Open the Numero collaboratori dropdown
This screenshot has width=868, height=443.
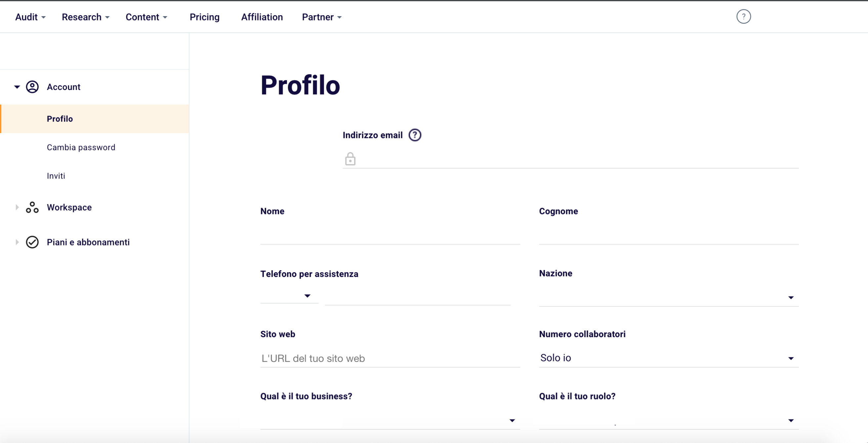point(669,358)
